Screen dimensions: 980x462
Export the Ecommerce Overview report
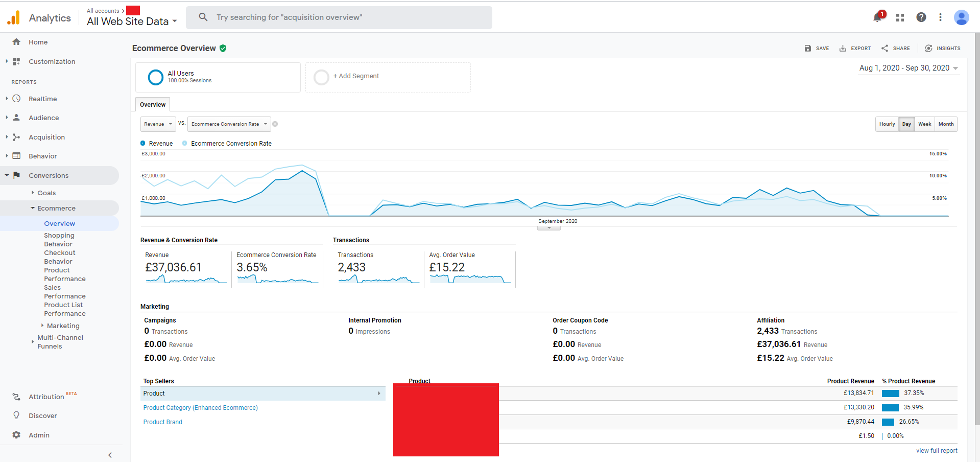(855, 49)
